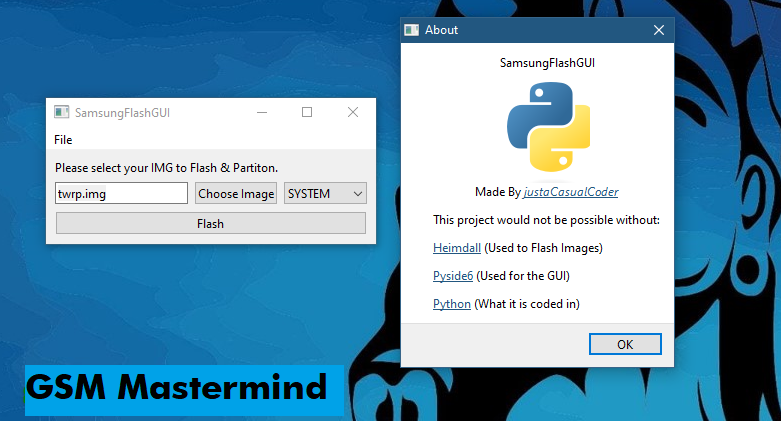This screenshot has height=421, width=781.
Task: Click the 'Made By' text
Action: (498, 192)
